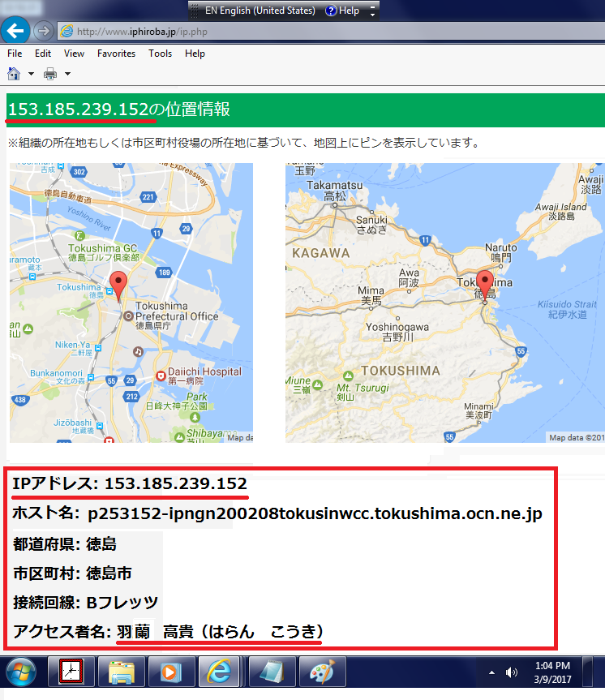The width and height of the screenshot is (605, 700).
Task: Open the clock app taskbar icon
Action: point(71,671)
